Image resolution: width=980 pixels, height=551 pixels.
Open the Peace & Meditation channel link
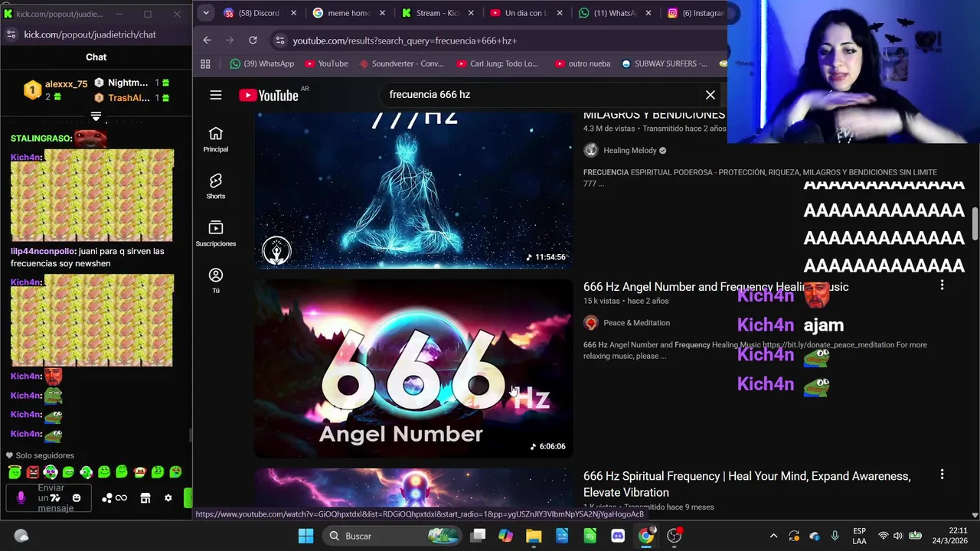[636, 323]
